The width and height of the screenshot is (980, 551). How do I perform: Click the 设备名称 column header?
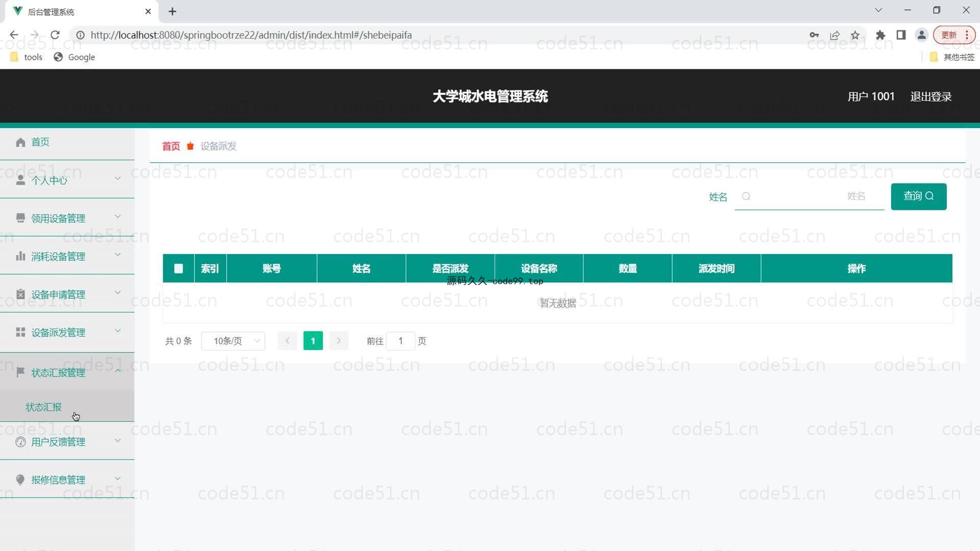click(x=539, y=268)
